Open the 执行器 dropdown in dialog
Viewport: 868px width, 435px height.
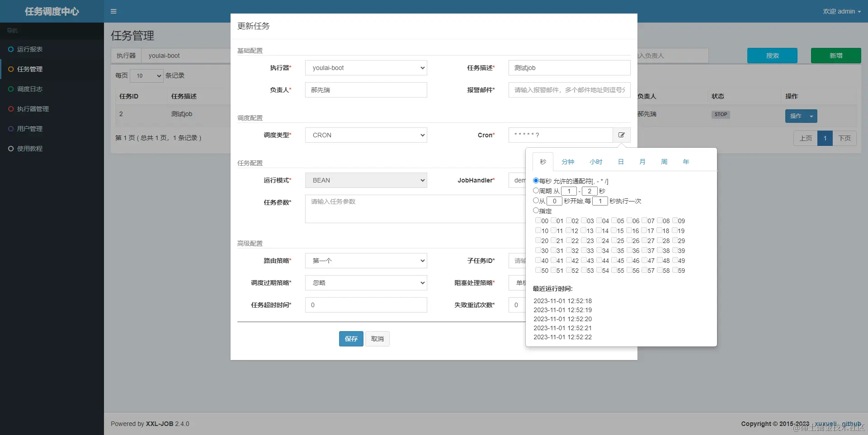coord(366,68)
